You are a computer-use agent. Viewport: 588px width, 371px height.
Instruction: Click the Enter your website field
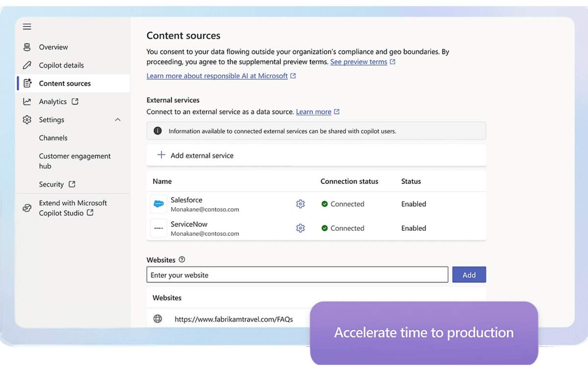(297, 275)
